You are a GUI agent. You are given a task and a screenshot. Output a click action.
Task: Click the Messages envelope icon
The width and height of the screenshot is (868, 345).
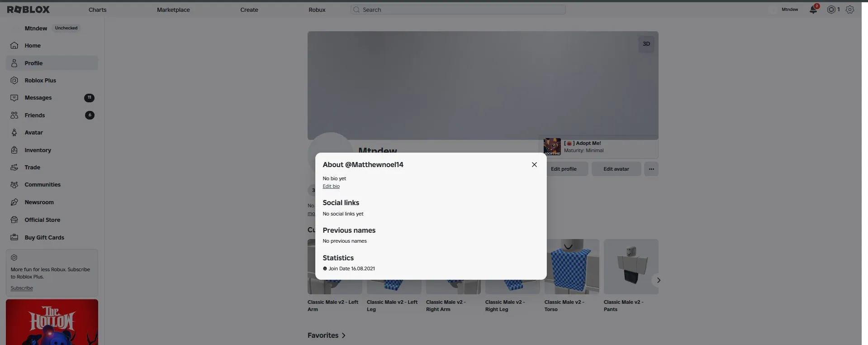pyautogui.click(x=14, y=98)
